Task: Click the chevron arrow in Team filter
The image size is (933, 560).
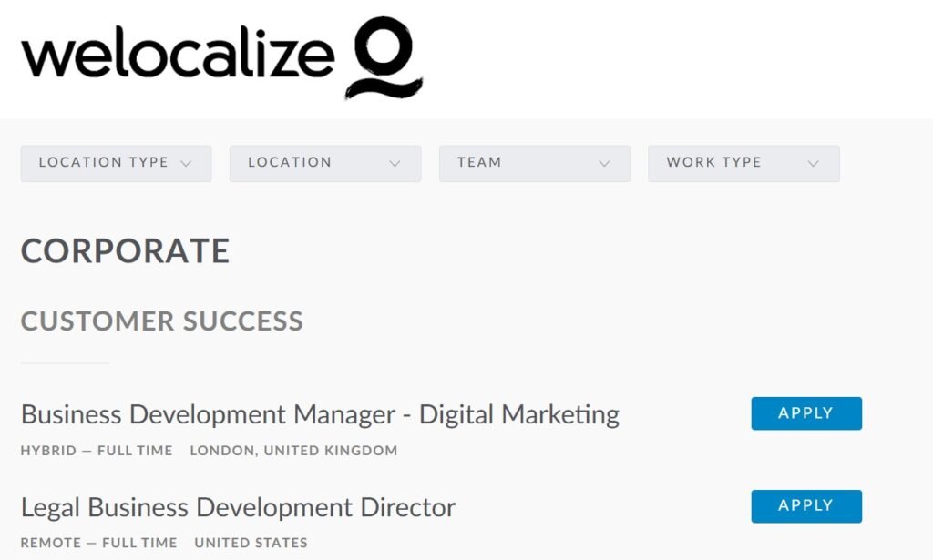Action: coord(604,164)
